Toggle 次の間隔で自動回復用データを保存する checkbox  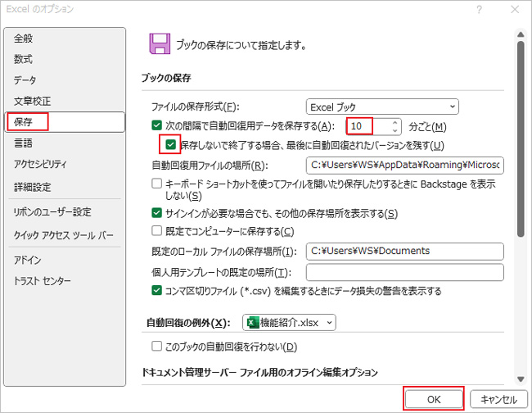point(156,125)
